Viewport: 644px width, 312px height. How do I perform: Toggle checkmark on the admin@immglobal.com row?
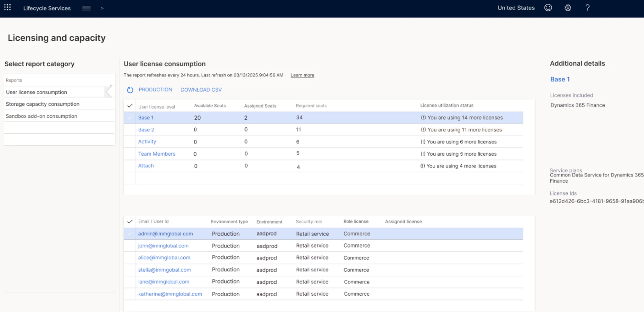(x=130, y=234)
